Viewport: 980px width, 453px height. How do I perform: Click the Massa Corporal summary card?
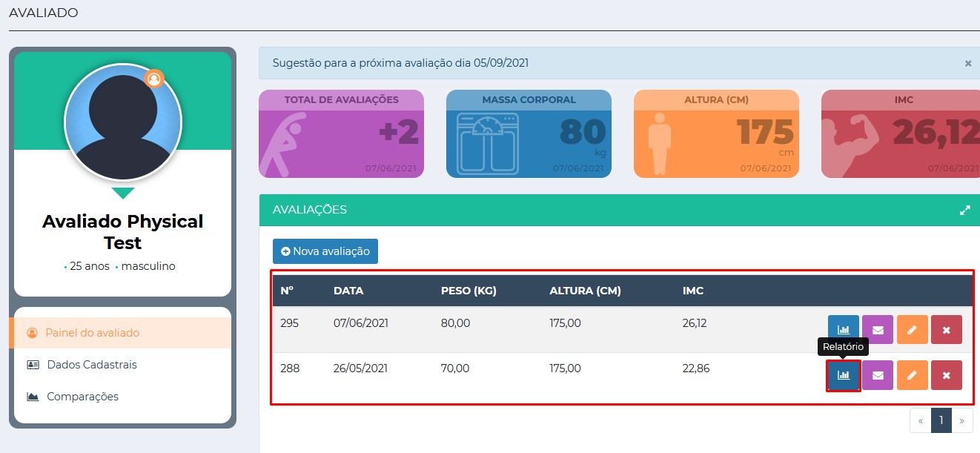tap(529, 134)
